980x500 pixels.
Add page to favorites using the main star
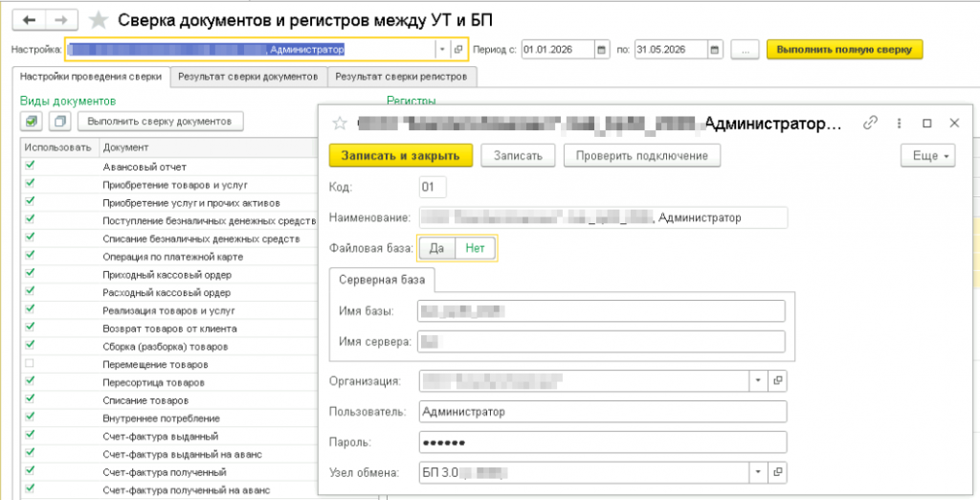(99, 21)
